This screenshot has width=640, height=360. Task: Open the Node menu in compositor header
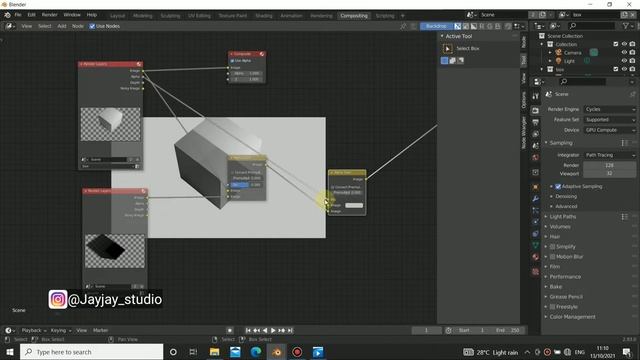(78, 26)
